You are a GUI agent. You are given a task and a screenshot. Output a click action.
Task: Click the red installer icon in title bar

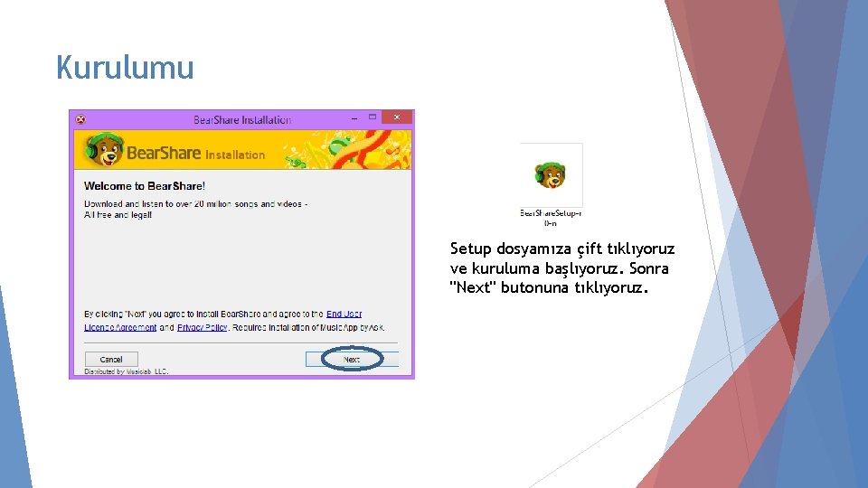(x=80, y=119)
